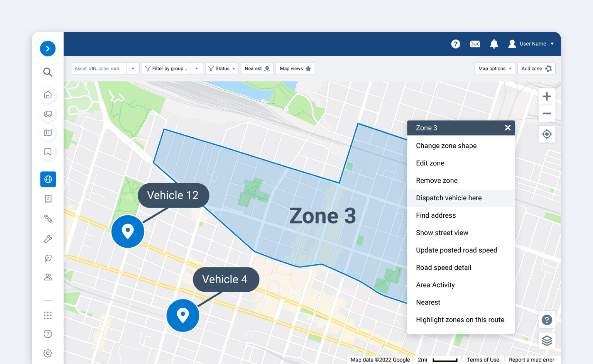The width and height of the screenshot is (593, 364).
Task: Click the Vehicle 12 map pin
Action: click(128, 231)
